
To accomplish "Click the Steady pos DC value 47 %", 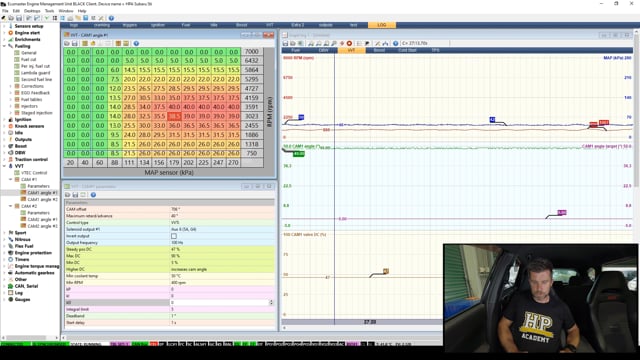I will 176,249.
